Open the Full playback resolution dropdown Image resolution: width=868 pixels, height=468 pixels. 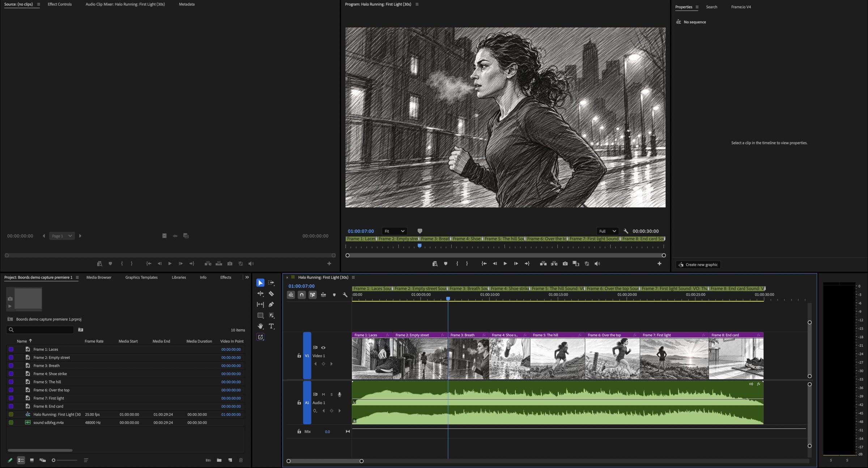click(x=607, y=231)
